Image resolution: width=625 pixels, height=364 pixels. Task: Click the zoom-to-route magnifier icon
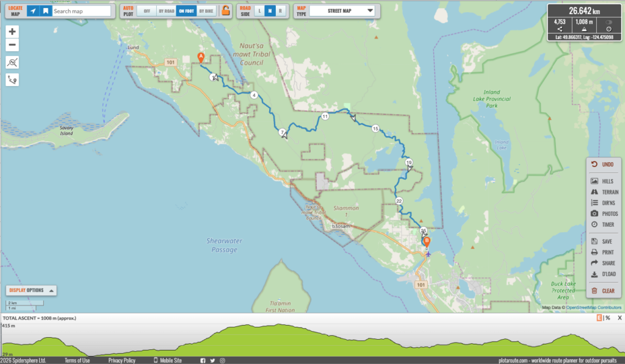click(12, 62)
